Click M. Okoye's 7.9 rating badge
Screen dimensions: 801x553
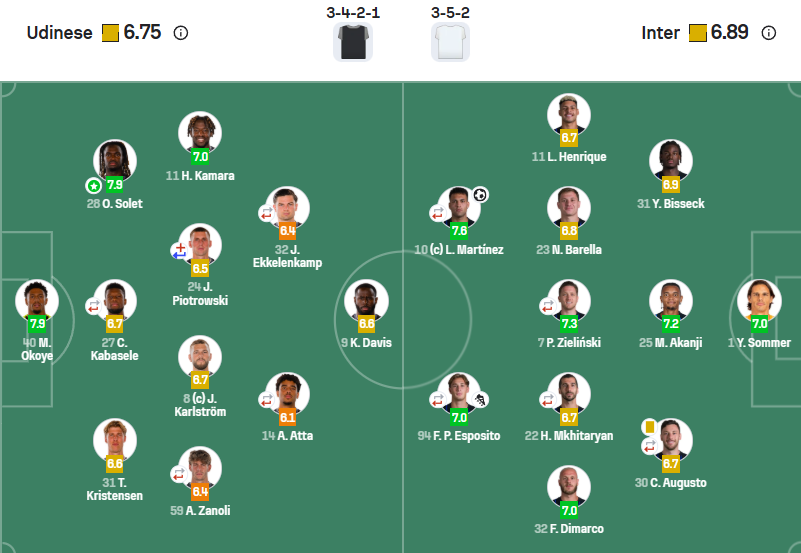click(x=37, y=324)
